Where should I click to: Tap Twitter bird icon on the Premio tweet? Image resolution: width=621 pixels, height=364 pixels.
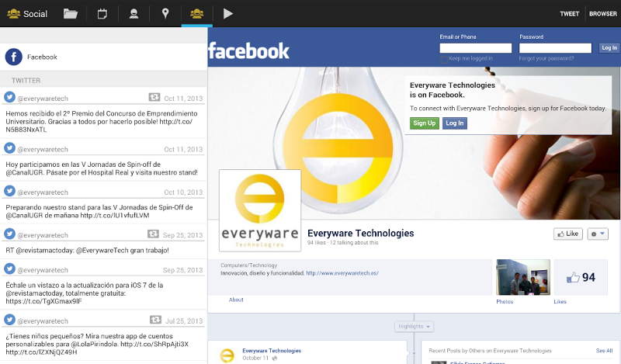(9, 97)
